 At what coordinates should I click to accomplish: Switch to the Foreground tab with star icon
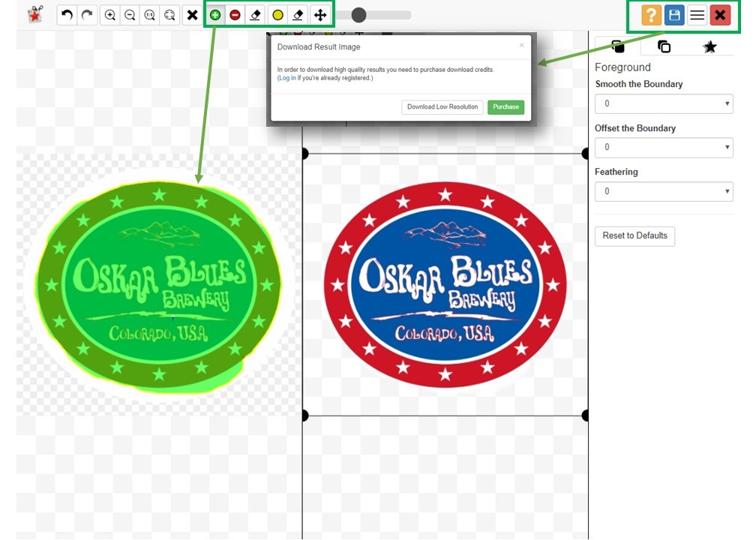710,46
